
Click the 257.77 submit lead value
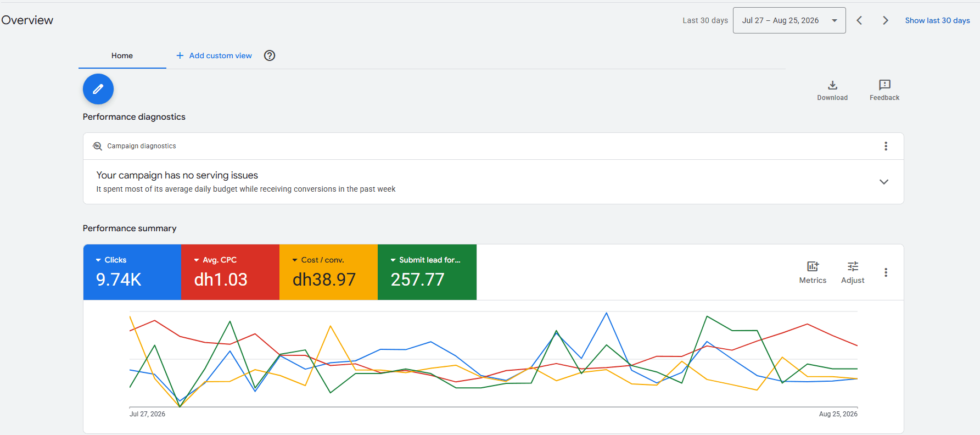pyautogui.click(x=417, y=280)
